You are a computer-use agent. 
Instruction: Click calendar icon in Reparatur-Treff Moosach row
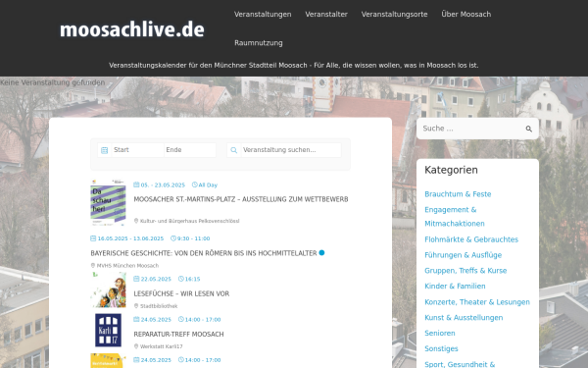tap(136, 320)
